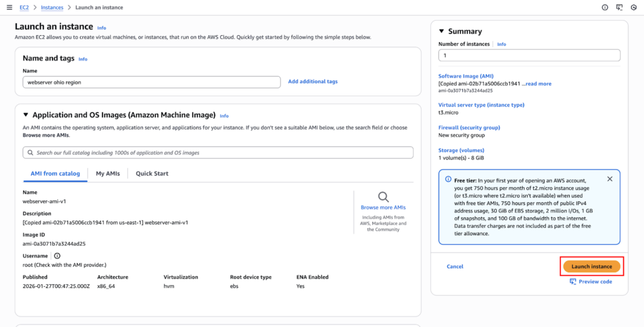Image resolution: width=644 pixels, height=327 pixels.
Task: Focus the instance Name input field
Action: click(x=152, y=82)
